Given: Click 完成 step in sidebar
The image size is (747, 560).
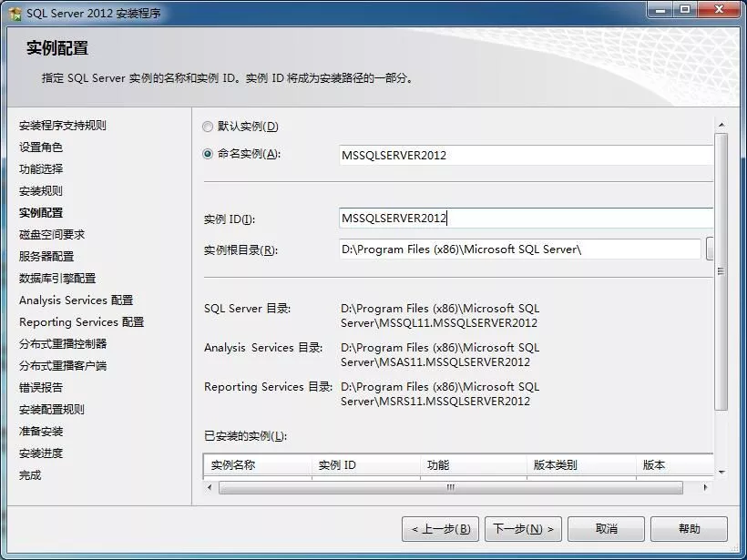Looking at the screenshot, I should point(30,475).
